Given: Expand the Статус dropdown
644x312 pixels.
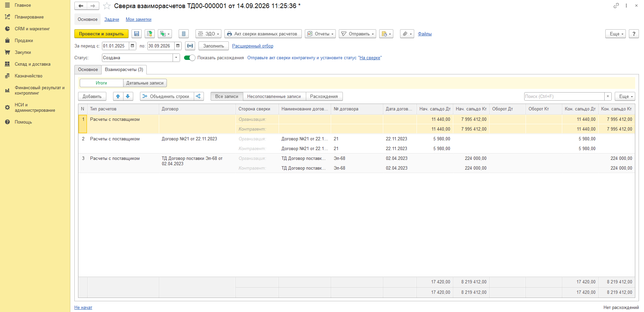Looking at the screenshot, I should coord(176,58).
